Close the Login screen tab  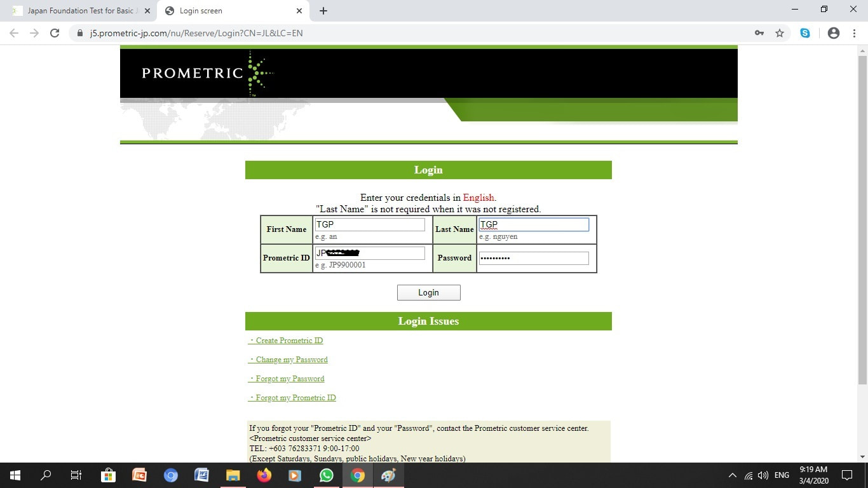pyautogui.click(x=299, y=11)
